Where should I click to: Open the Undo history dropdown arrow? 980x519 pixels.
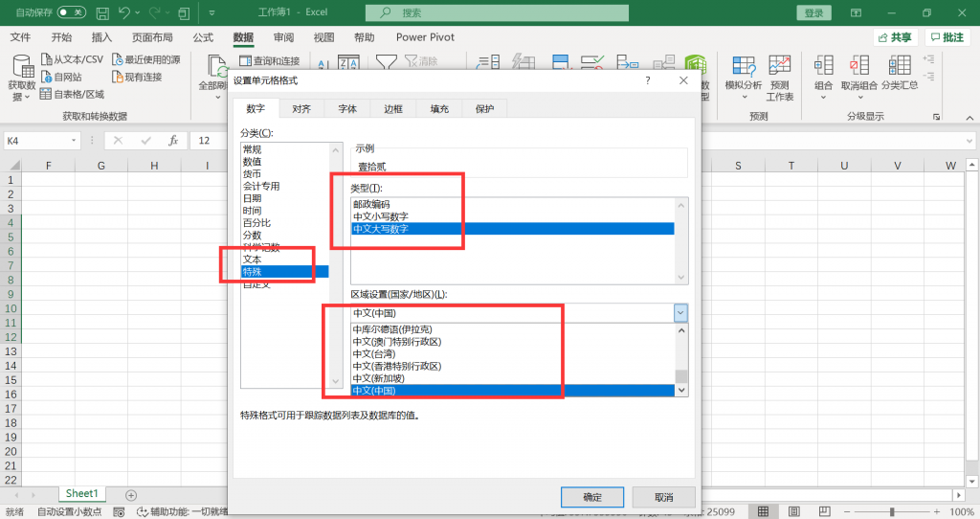[138, 12]
